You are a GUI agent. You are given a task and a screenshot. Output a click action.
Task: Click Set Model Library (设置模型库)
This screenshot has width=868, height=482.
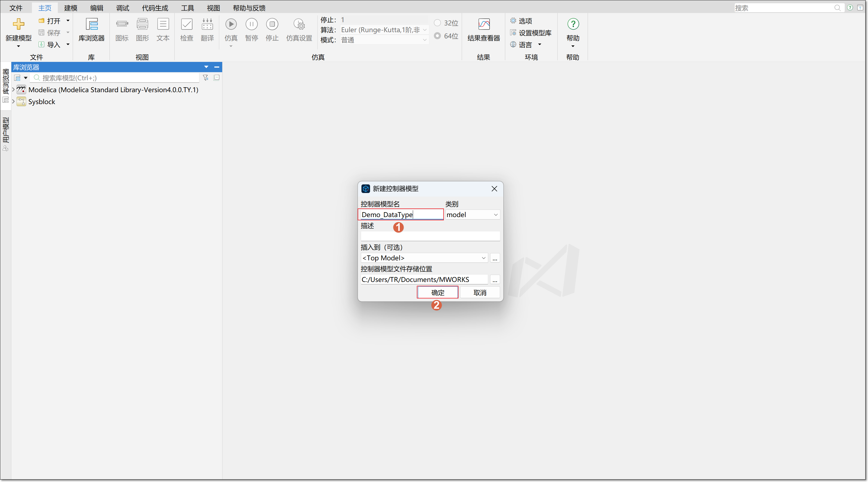(531, 33)
